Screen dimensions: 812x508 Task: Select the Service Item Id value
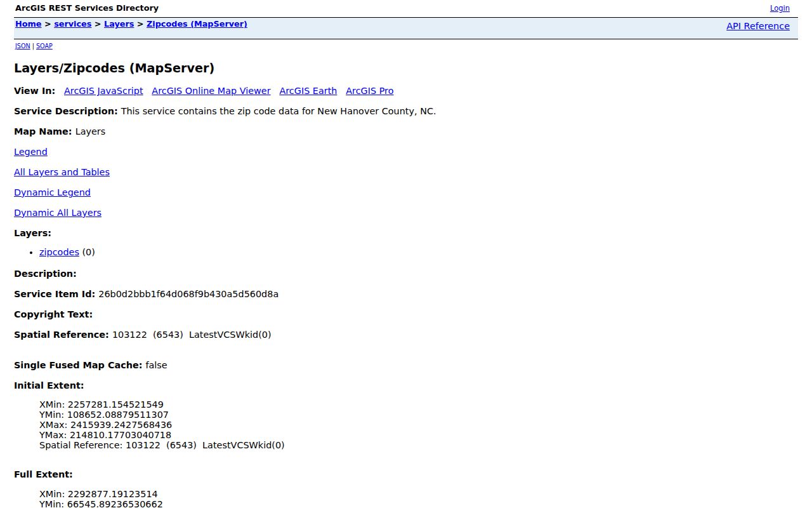(188, 294)
